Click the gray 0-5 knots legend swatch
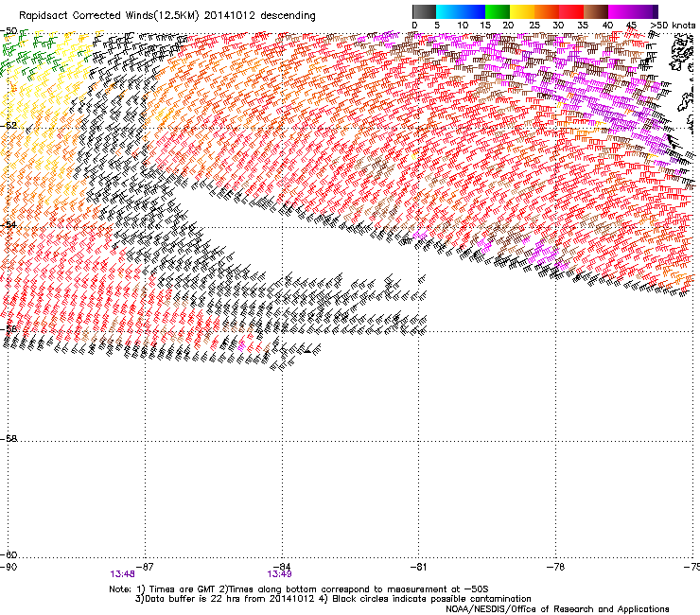Viewport: 700px width, 615px height. pos(424,11)
